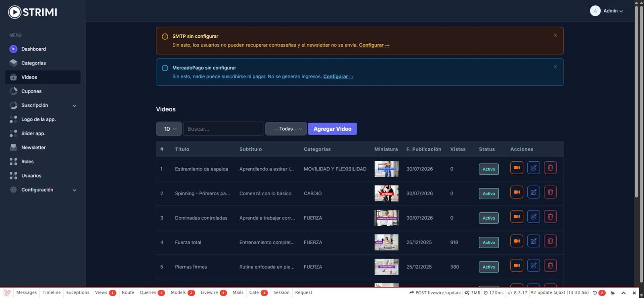Edit the Fuerza total video
The width and height of the screenshot is (644, 298).
point(533,241)
